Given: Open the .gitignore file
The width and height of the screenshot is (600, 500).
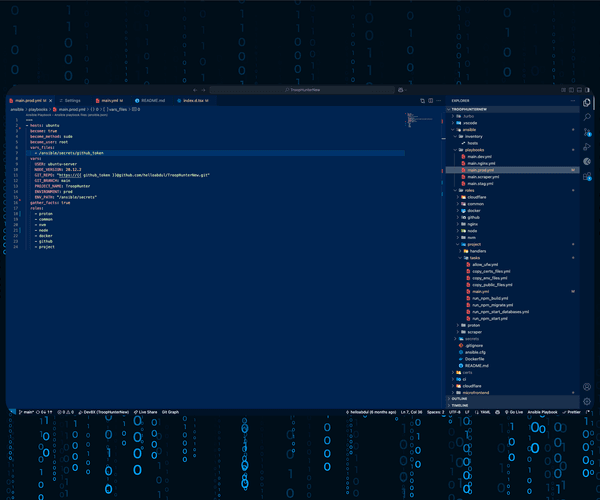Looking at the screenshot, I should click(512, 345).
